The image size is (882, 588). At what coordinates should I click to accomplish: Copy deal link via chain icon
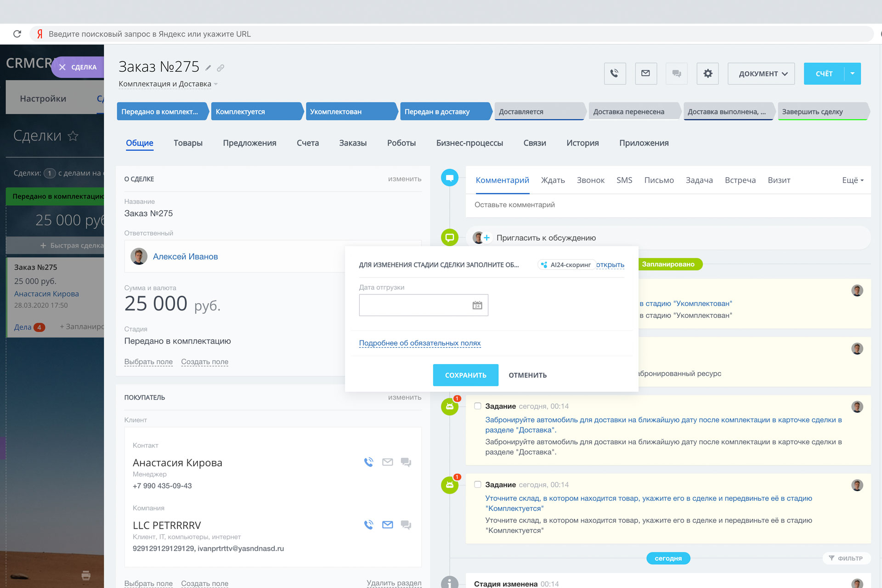pos(220,68)
